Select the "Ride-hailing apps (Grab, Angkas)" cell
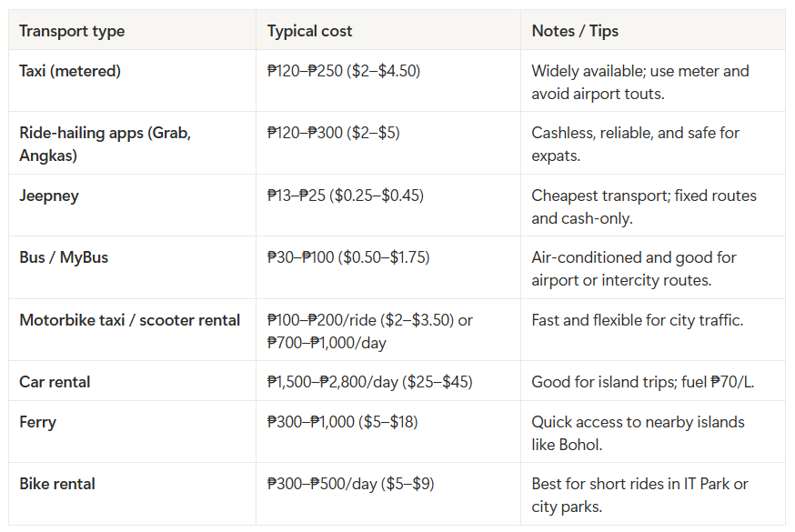795x532 pixels. click(x=105, y=144)
